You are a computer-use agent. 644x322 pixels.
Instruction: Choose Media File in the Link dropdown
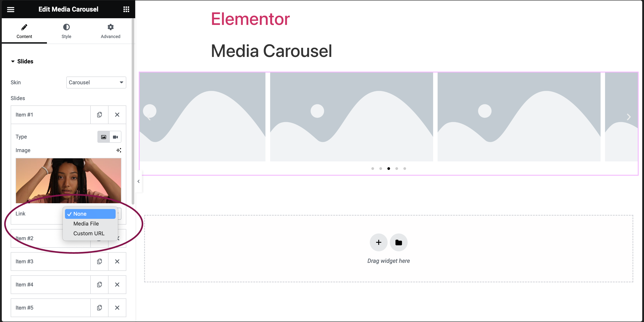86,223
